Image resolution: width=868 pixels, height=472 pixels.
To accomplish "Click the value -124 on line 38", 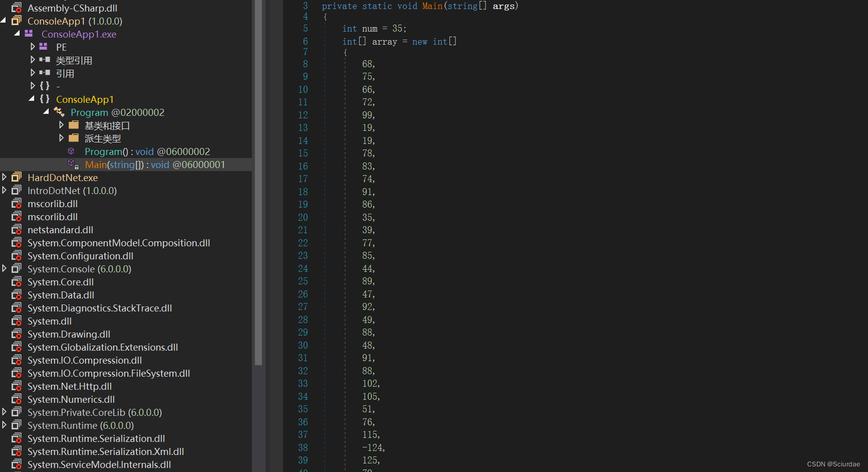I will [x=373, y=447].
